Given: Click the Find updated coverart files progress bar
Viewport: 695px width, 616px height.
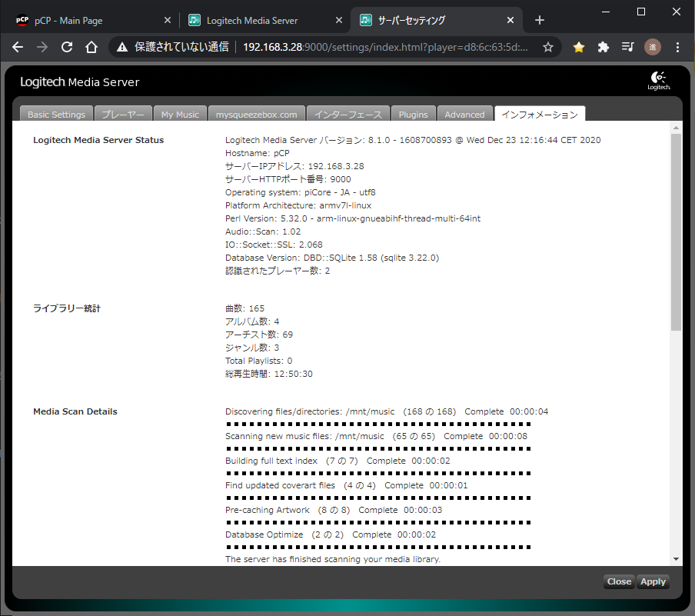Looking at the screenshot, I should [378, 498].
